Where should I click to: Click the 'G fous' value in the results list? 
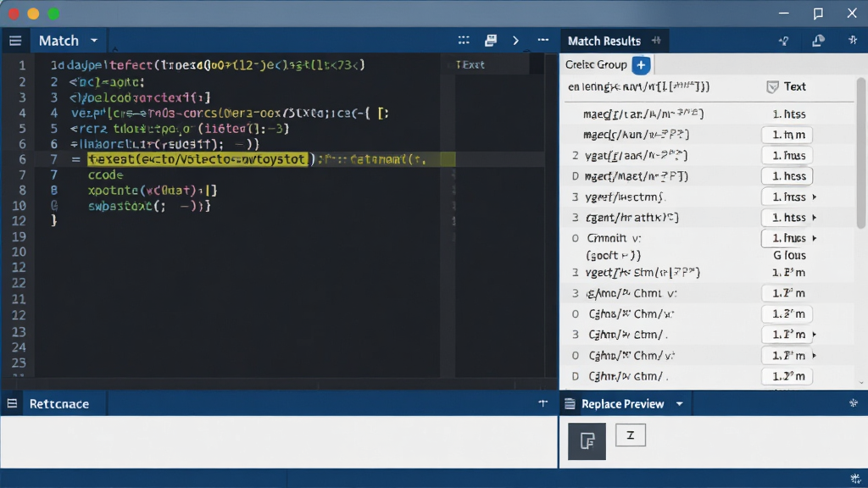click(x=789, y=256)
